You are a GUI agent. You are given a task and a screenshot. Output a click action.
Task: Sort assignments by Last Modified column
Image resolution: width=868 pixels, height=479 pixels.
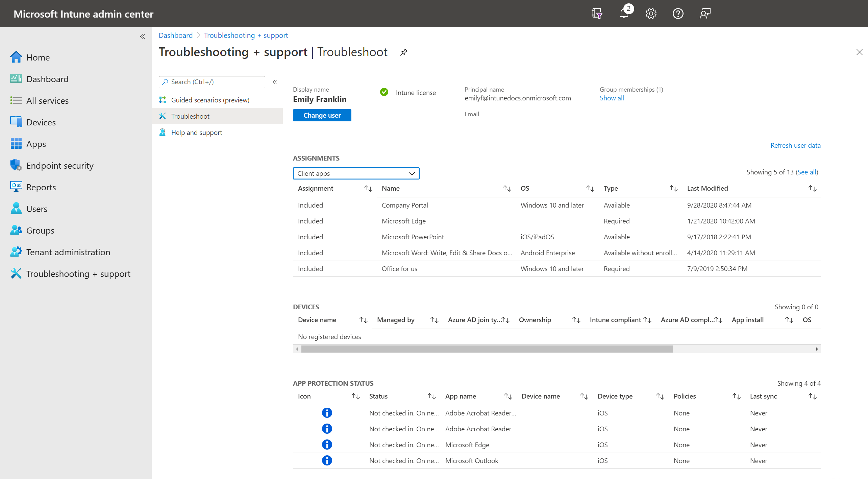coord(813,189)
